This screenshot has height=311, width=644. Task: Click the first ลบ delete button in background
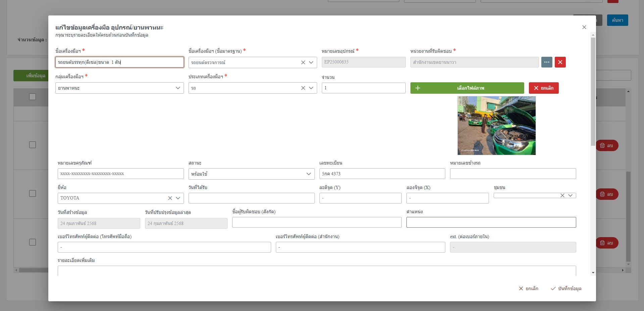click(x=607, y=145)
